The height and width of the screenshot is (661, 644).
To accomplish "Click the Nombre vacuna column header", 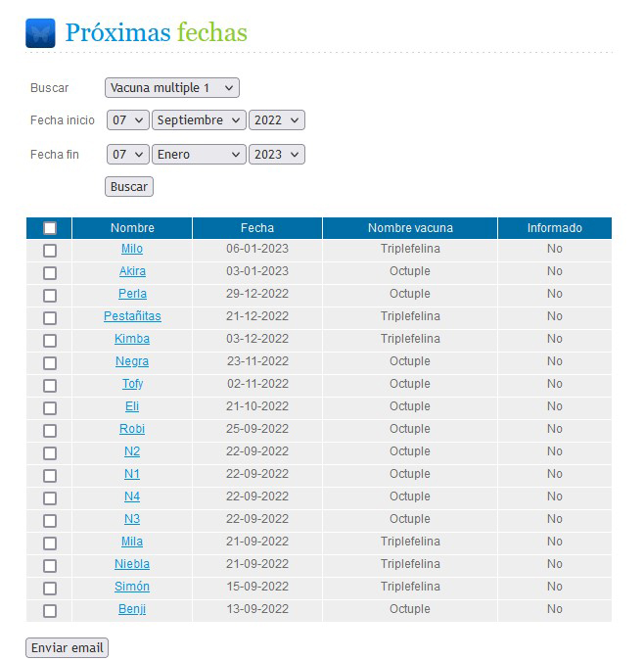I will 410,228.
